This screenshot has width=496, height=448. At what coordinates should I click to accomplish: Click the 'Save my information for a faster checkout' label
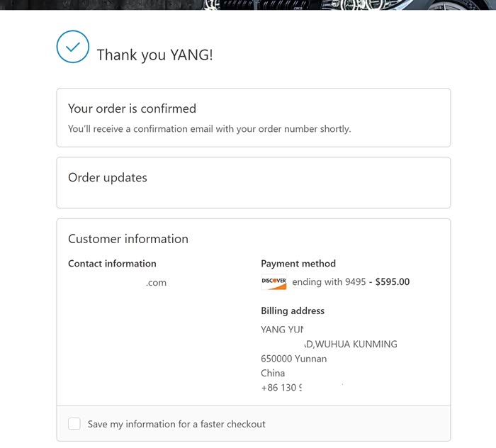[176, 424]
